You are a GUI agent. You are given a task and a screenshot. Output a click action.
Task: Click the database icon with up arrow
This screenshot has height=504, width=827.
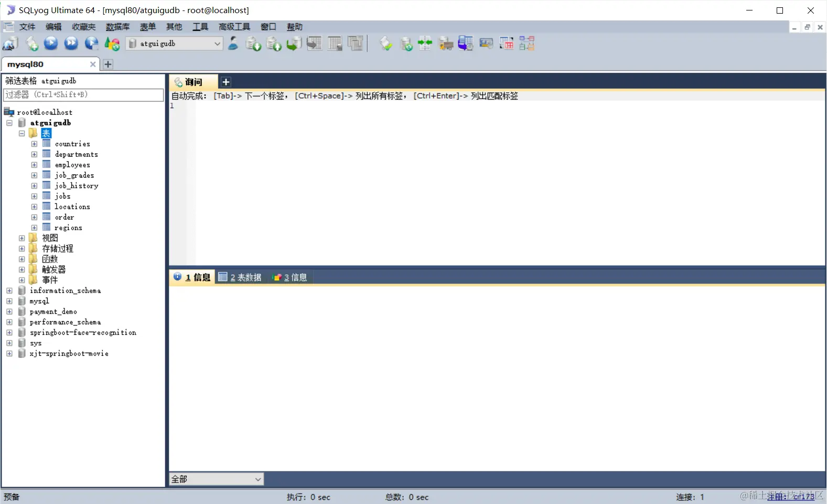(x=274, y=43)
